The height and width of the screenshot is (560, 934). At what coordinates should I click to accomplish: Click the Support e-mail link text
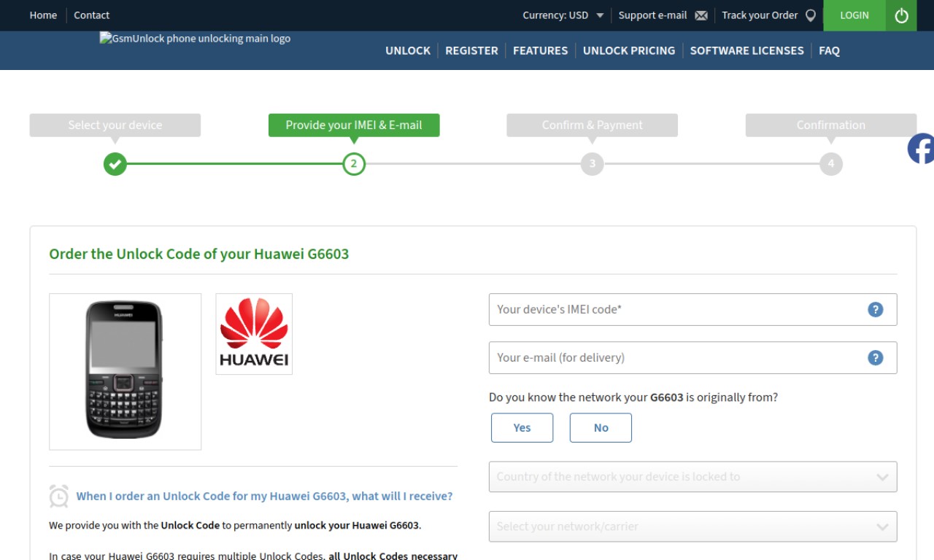point(652,15)
